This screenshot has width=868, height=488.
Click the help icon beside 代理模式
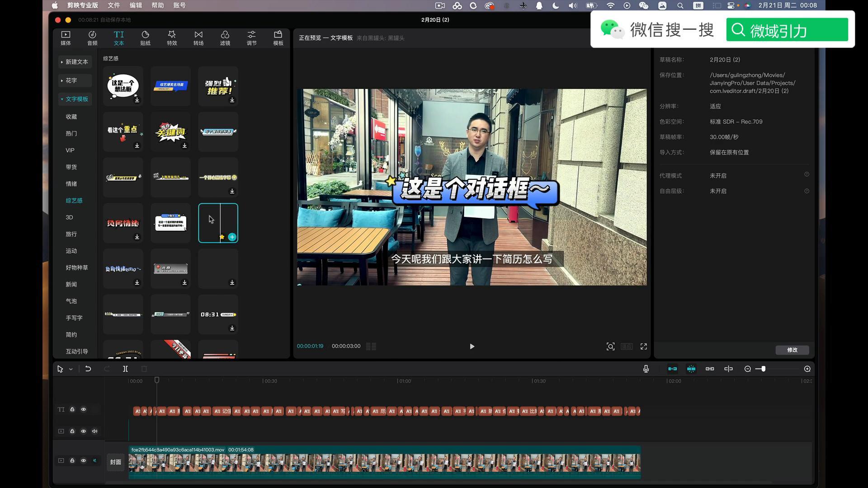pyautogui.click(x=807, y=174)
